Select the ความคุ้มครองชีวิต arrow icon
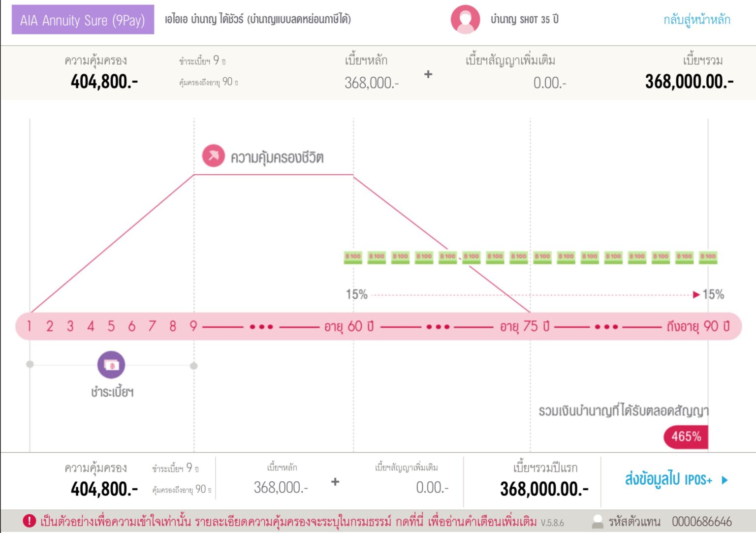This screenshot has width=756, height=533. tap(213, 157)
